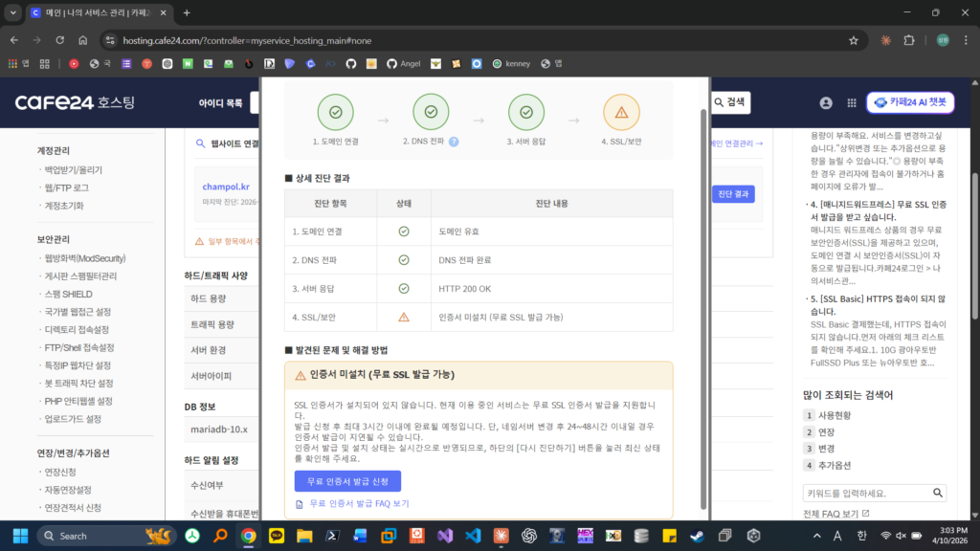Click the 검색 button in the header

point(729,102)
